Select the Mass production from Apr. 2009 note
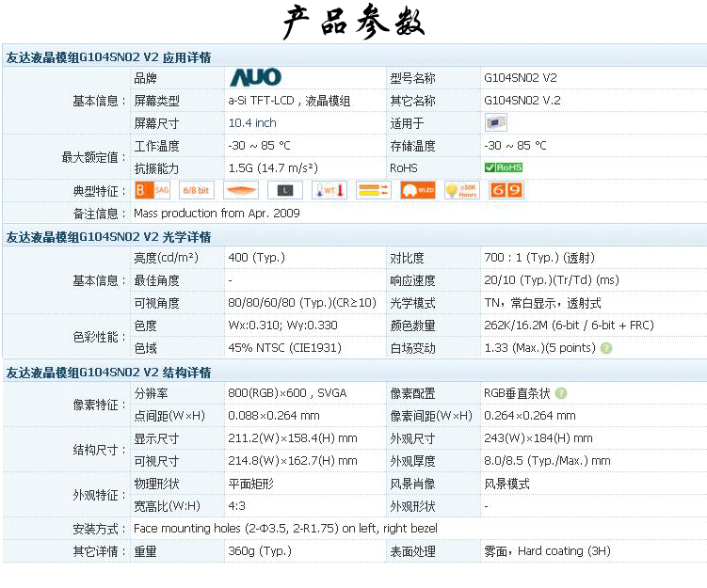This screenshot has height=588, width=707. [x=217, y=213]
